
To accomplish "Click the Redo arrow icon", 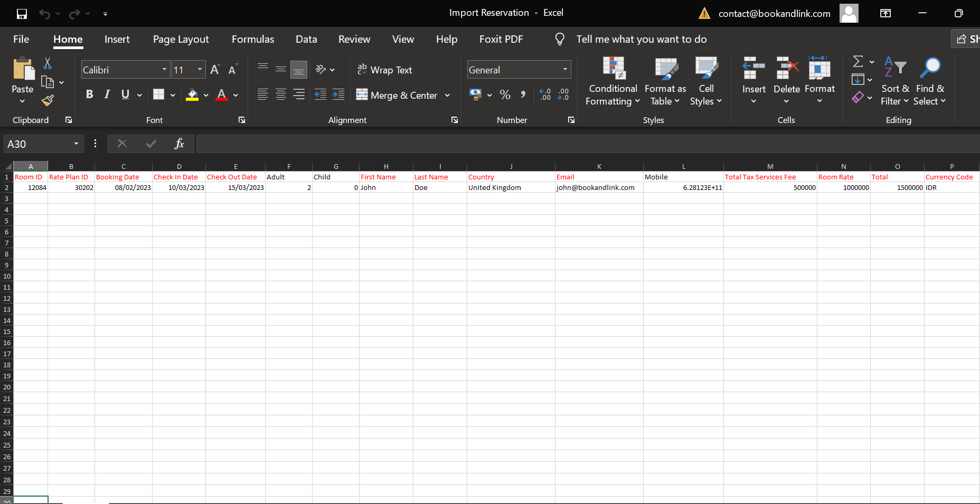I will (x=75, y=14).
